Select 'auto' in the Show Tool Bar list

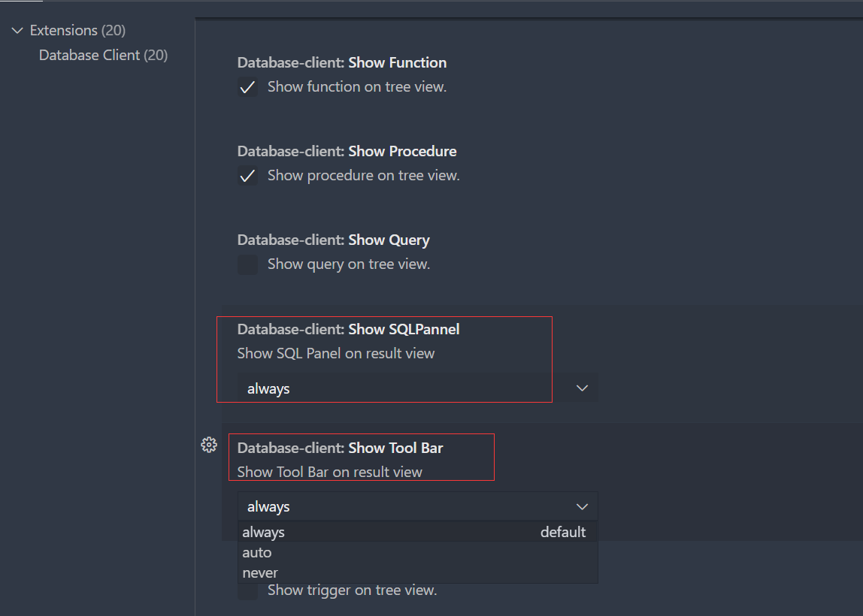[257, 552]
